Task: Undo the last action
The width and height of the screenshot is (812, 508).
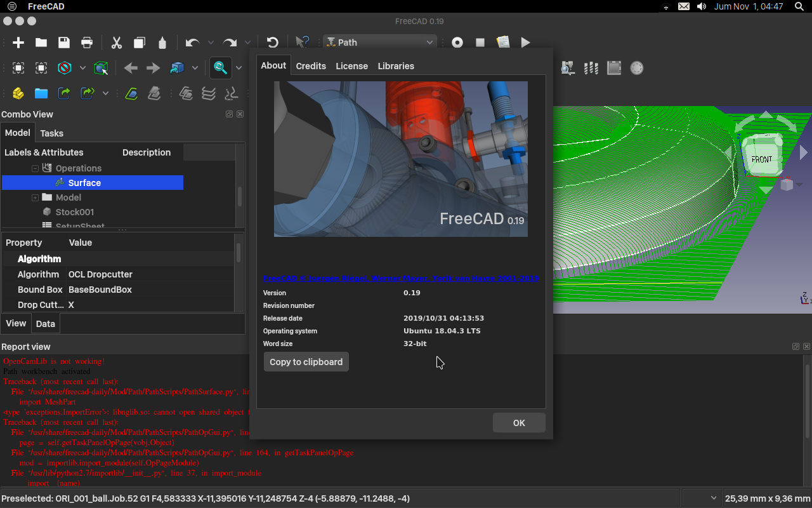Action: tap(192, 43)
